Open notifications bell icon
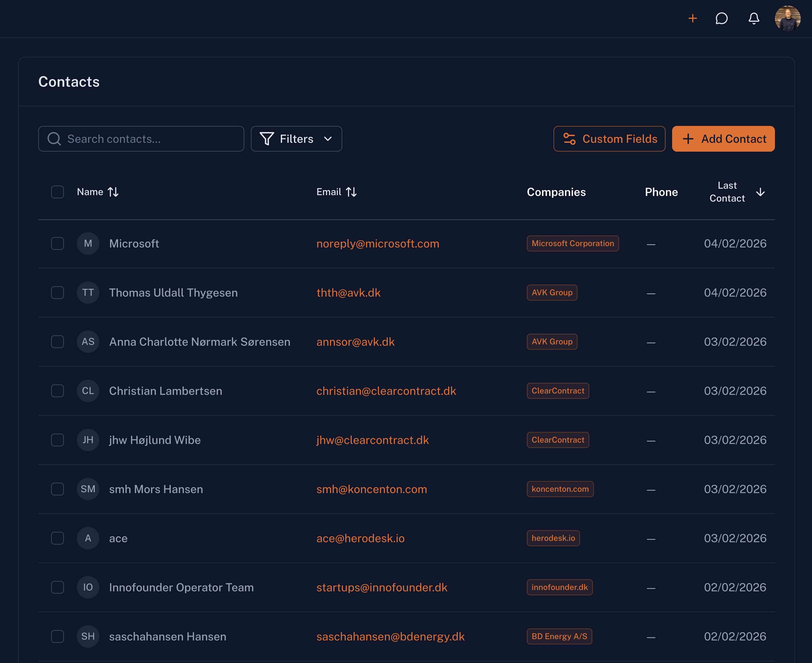Image resolution: width=812 pixels, height=663 pixels. [753, 18]
